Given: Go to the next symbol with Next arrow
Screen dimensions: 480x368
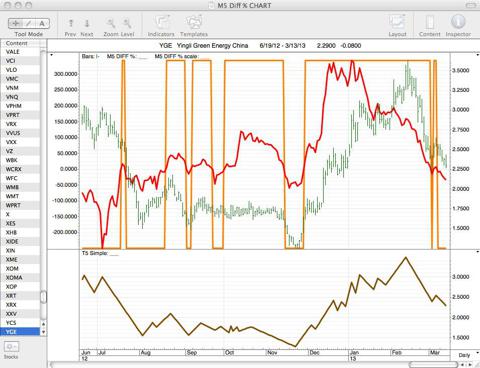Looking at the screenshot, I should 87,23.
